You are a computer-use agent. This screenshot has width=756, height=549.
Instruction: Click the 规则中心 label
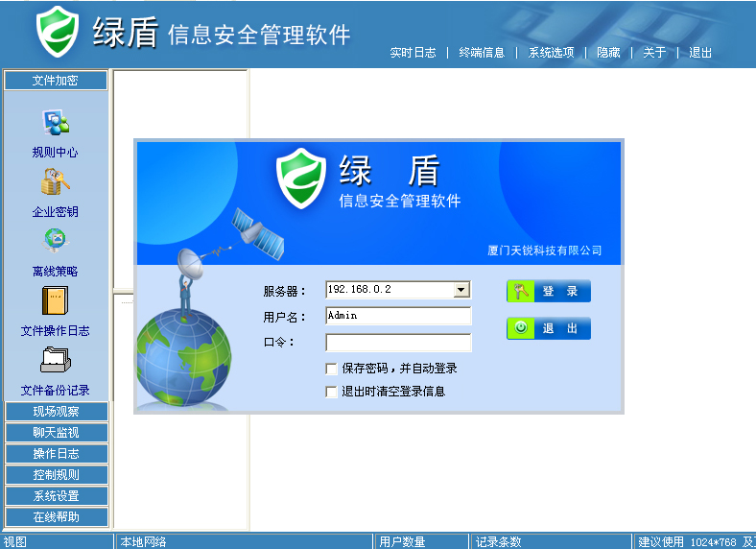[55, 153]
